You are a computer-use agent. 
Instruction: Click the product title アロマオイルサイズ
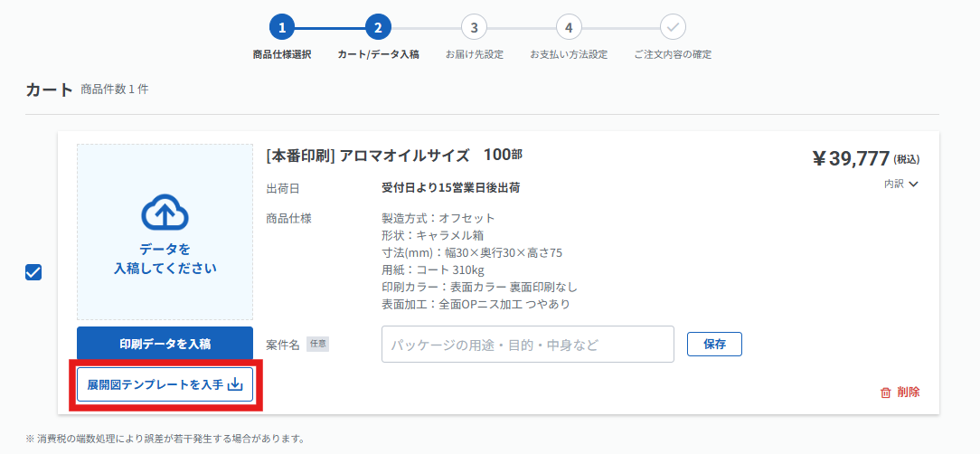pos(404,156)
